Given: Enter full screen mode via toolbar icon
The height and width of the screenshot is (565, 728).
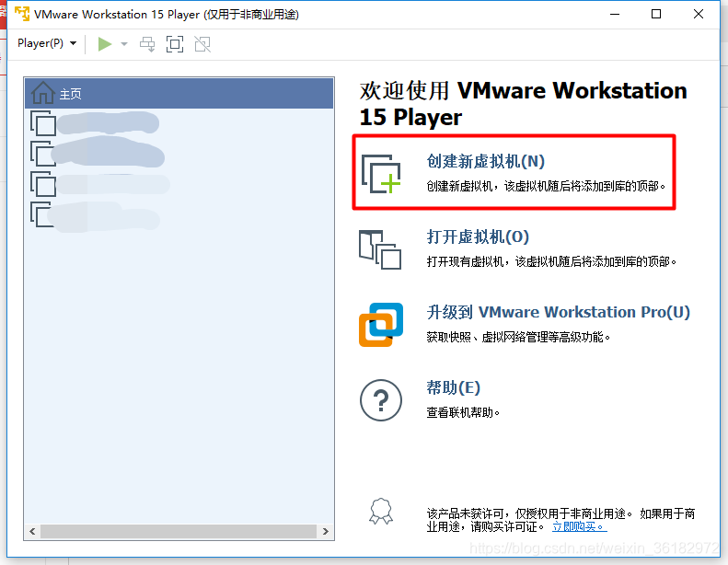Looking at the screenshot, I should (175, 44).
